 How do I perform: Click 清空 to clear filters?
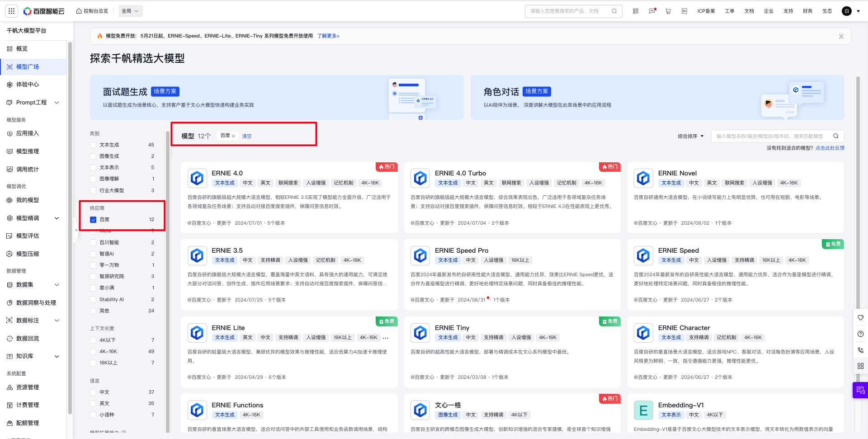click(247, 136)
